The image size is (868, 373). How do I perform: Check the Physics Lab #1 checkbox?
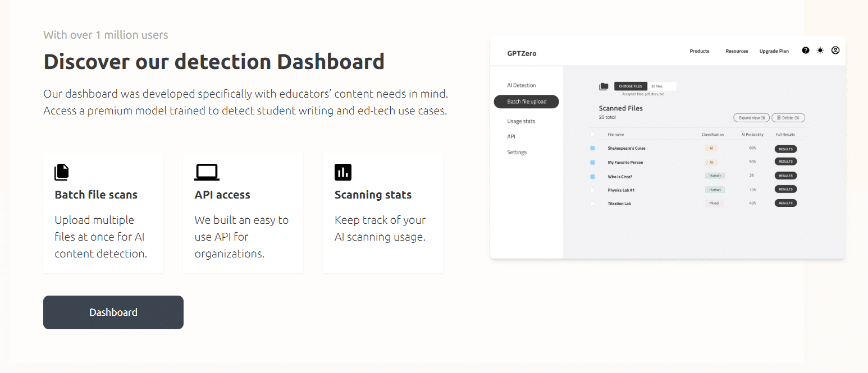592,190
